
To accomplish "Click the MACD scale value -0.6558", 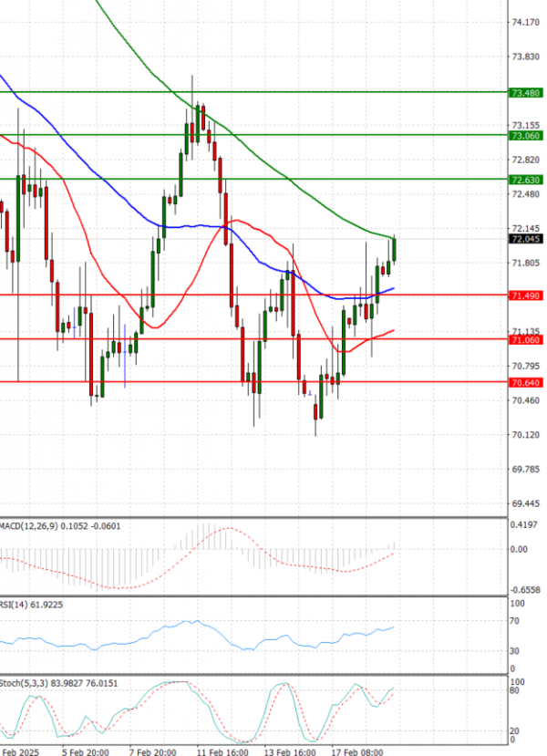I will pos(525,590).
